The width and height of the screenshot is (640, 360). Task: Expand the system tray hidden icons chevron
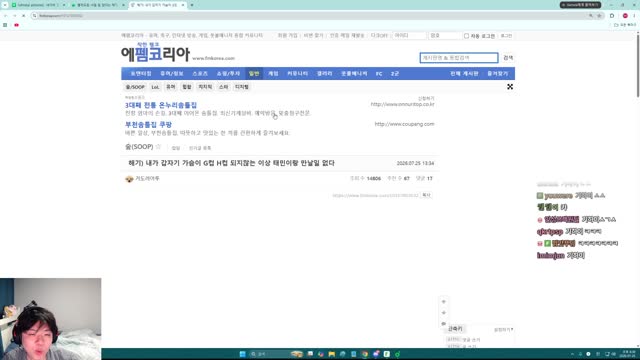572,354
